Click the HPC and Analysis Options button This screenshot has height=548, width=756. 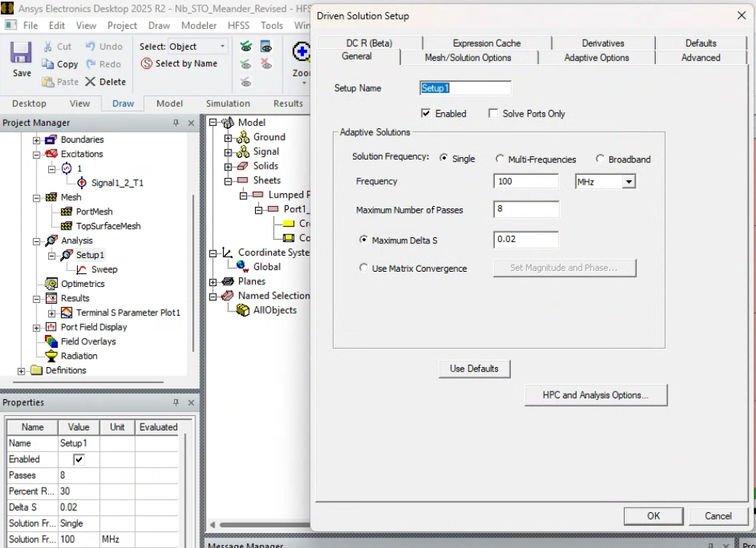pyautogui.click(x=595, y=395)
